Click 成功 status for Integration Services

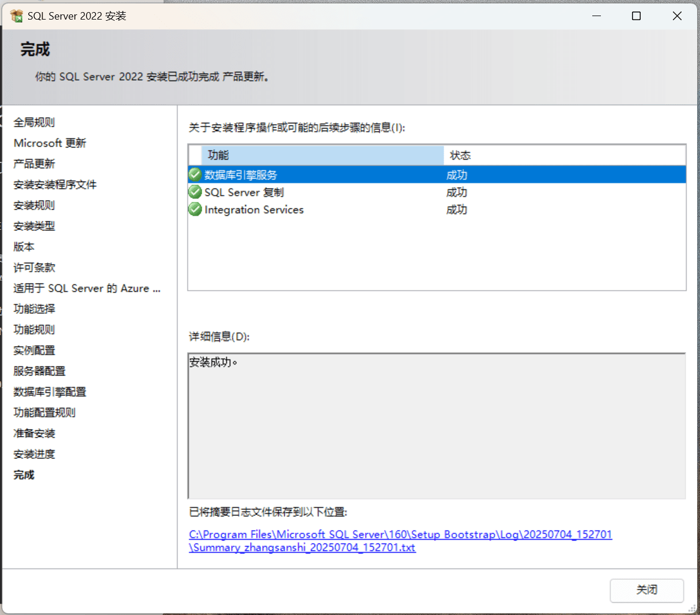point(457,209)
